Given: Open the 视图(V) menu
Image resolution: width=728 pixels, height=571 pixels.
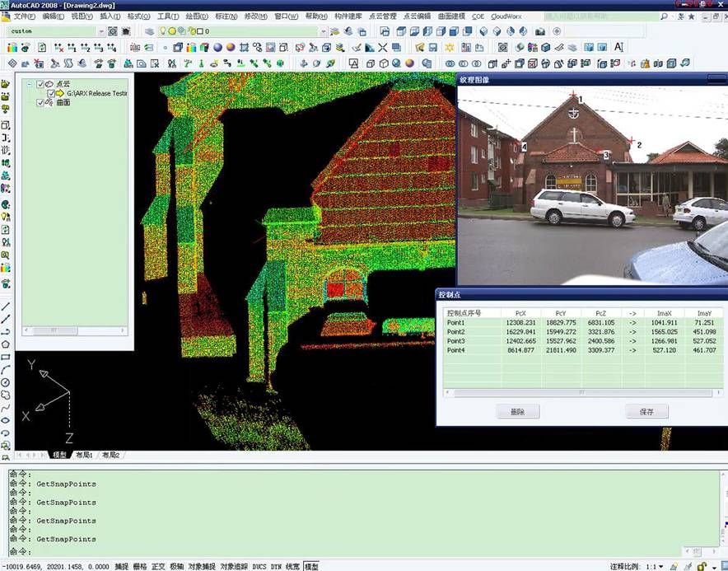Looking at the screenshot, I should 82,16.
